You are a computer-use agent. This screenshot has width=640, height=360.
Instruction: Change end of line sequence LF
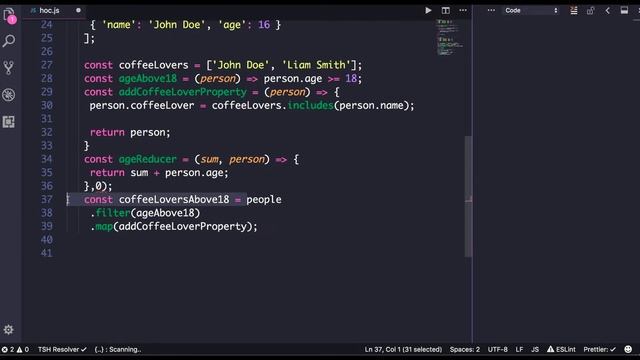click(519, 349)
